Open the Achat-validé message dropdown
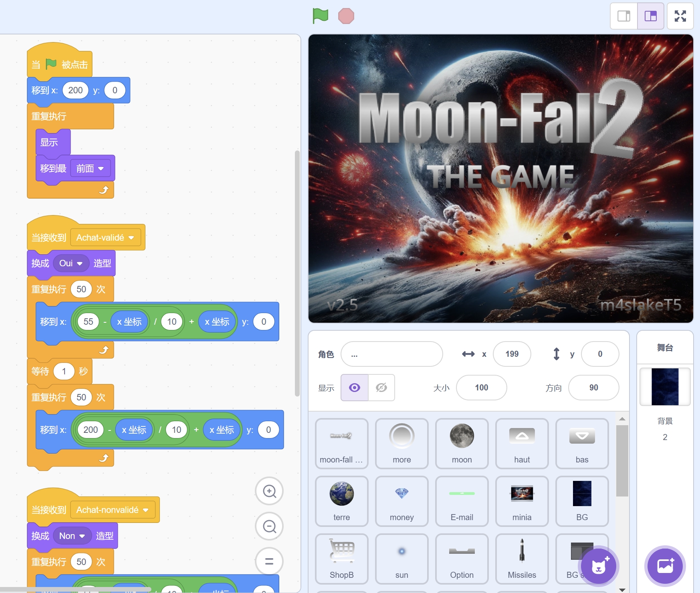Image resolution: width=700 pixels, height=593 pixels. tap(131, 238)
